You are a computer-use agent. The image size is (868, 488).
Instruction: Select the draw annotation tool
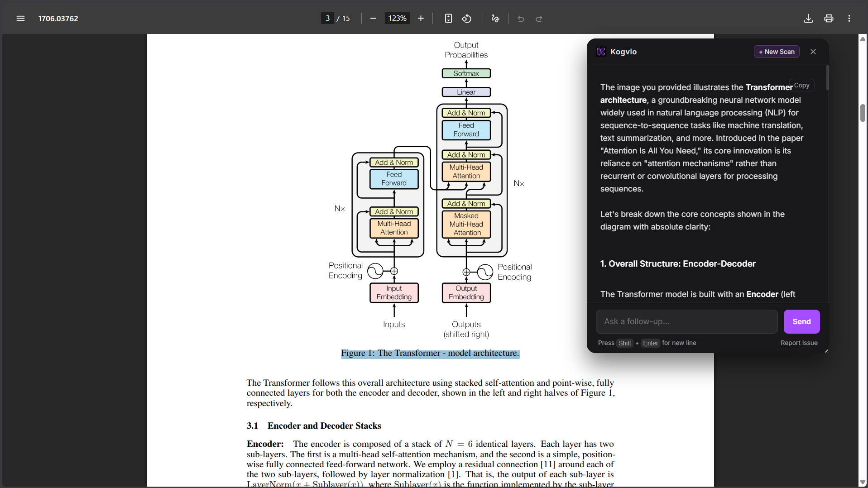(495, 19)
